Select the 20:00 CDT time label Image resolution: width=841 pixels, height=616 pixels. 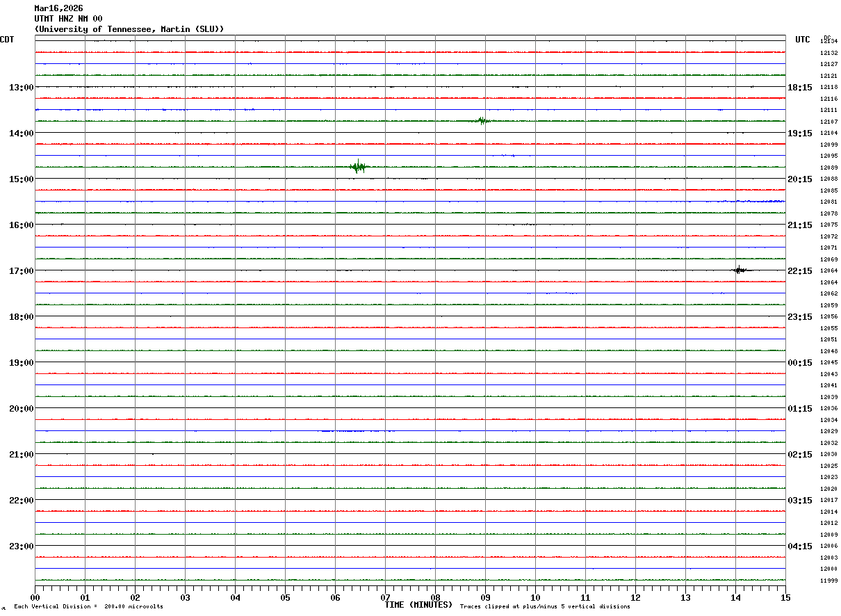click(21, 408)
